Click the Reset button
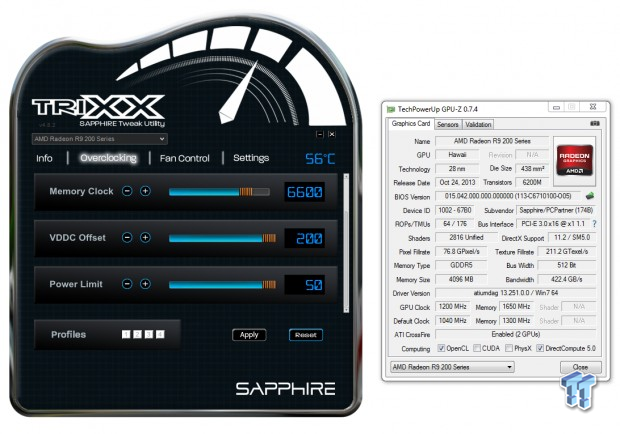 306,335
